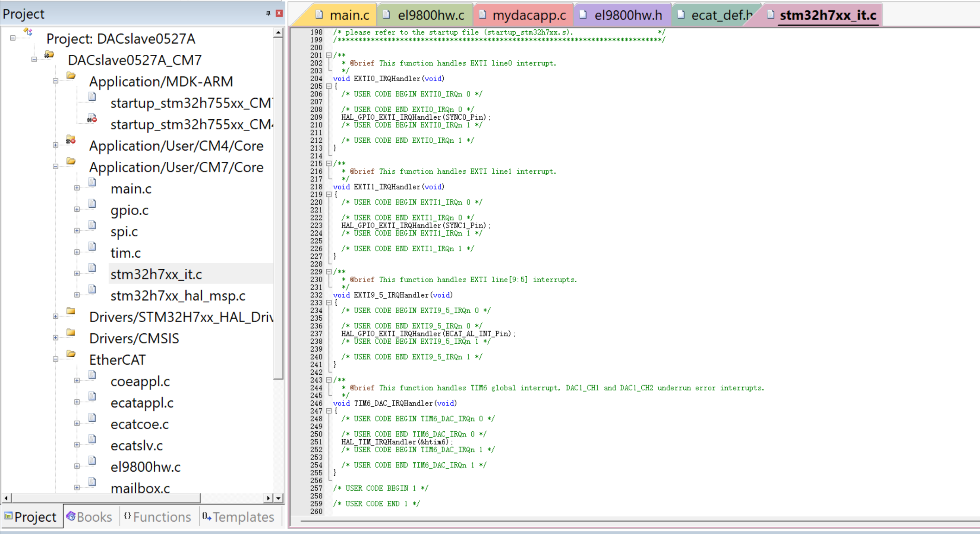Click the Drivers/CMSIS folder icon
The width and height of the screenshot is (980, 534).
pos(71,332)
